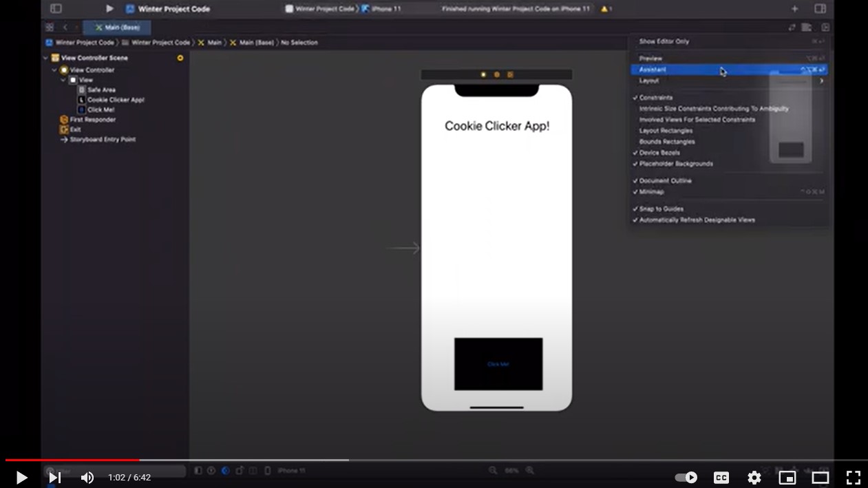The height and width of the screenshot is (488, 868).
Task: Uncheck Device Bezels menu option
Action: [x=659, y=153]
